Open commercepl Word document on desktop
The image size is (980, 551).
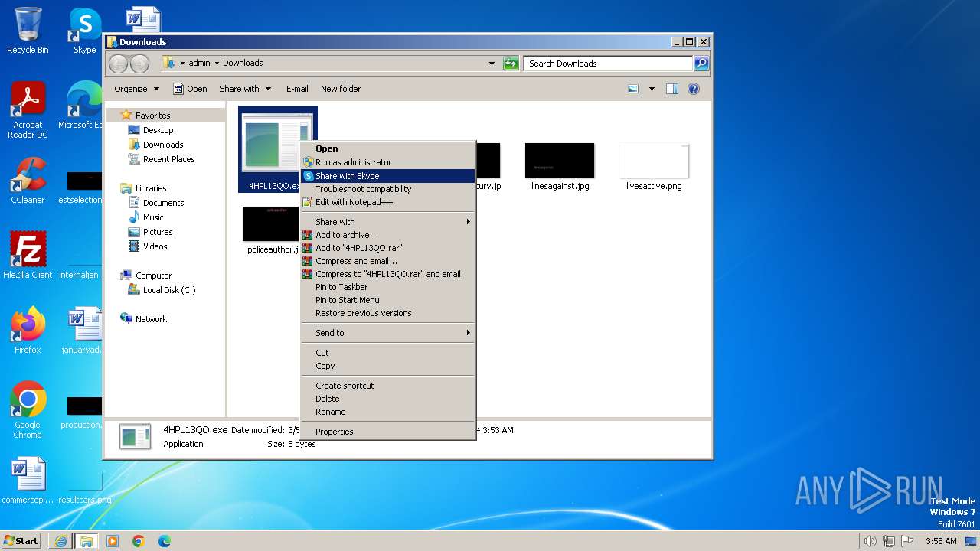[28, 481]
